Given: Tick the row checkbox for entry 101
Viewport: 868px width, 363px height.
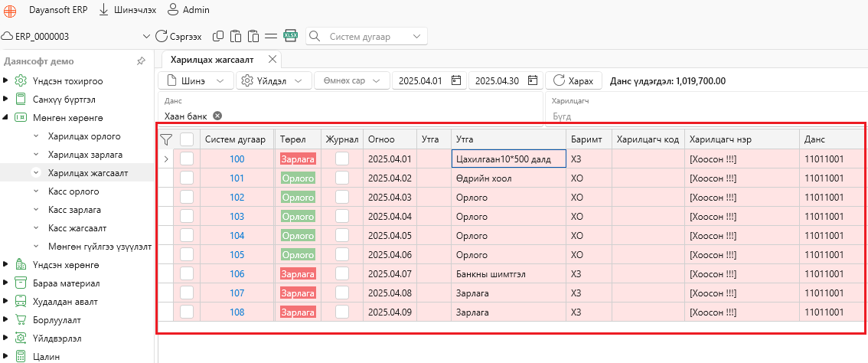Looking at the screenshot, I should point(187,178).
